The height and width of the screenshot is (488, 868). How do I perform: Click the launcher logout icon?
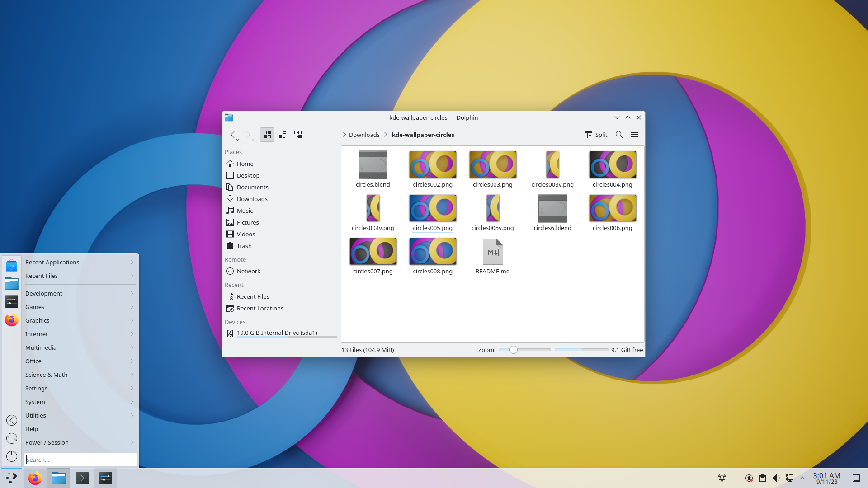pyautogui.click(x=12, y=420)
